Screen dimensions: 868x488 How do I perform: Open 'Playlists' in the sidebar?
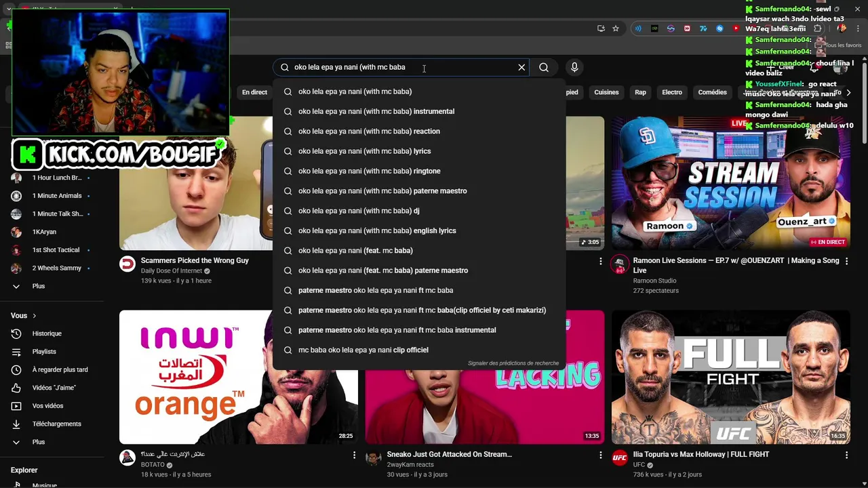[x=52, y=352]
